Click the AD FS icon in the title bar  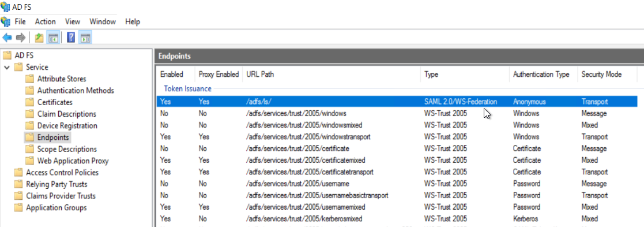[6, 6]
